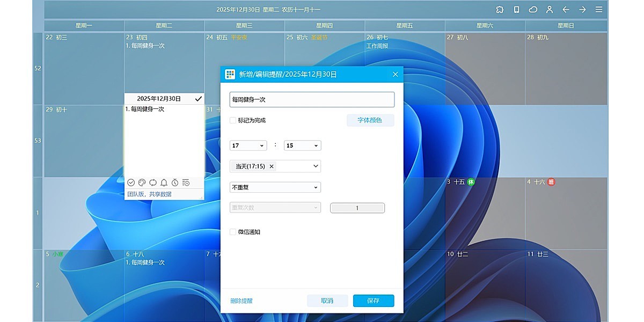Click the bell notification icon in the popup
Viewport: 644px width, 322px height.
tap(164, 182)
